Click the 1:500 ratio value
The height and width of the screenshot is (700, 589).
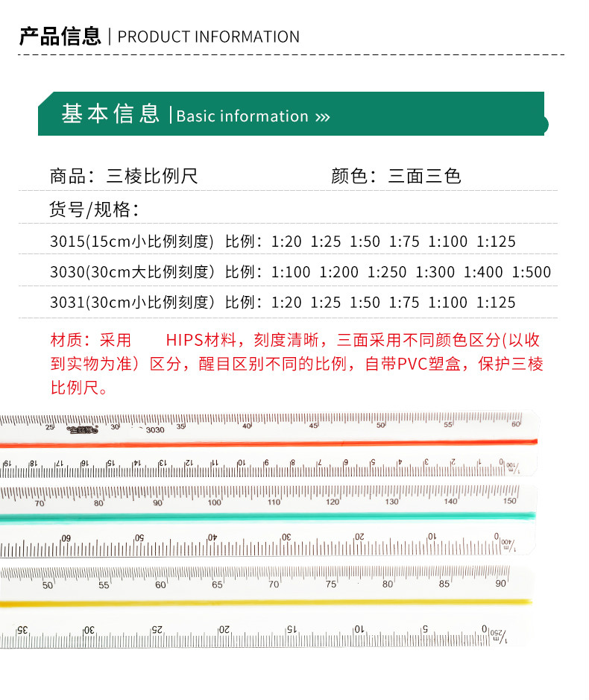click(x=532, y=272)
